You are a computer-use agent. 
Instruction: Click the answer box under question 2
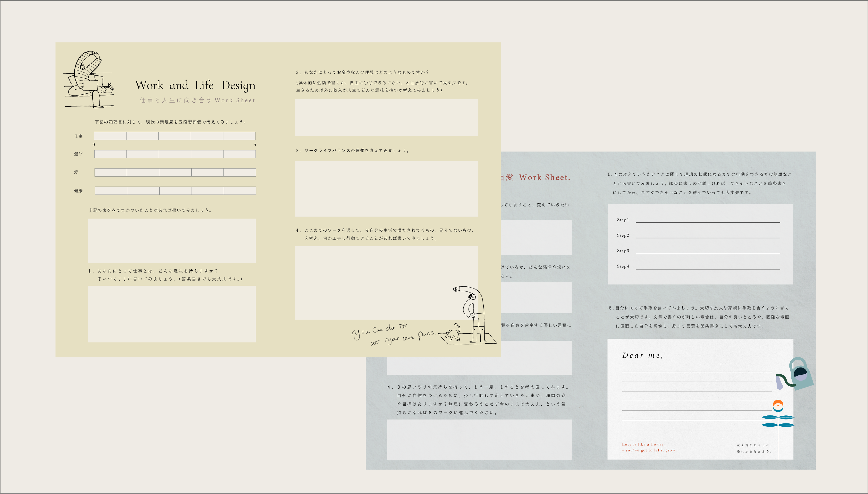[386, 117]
